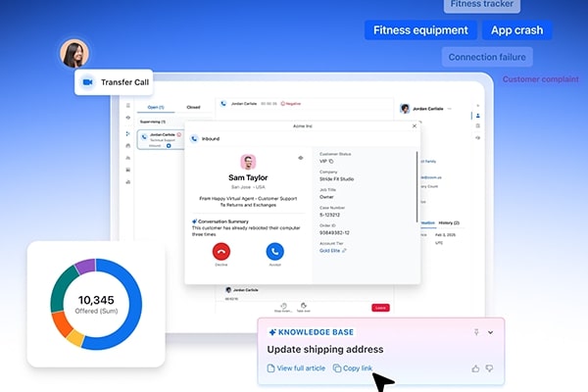Click the red Leave button
The width and height of the screenshot is (588, 392).
point(380,308)
